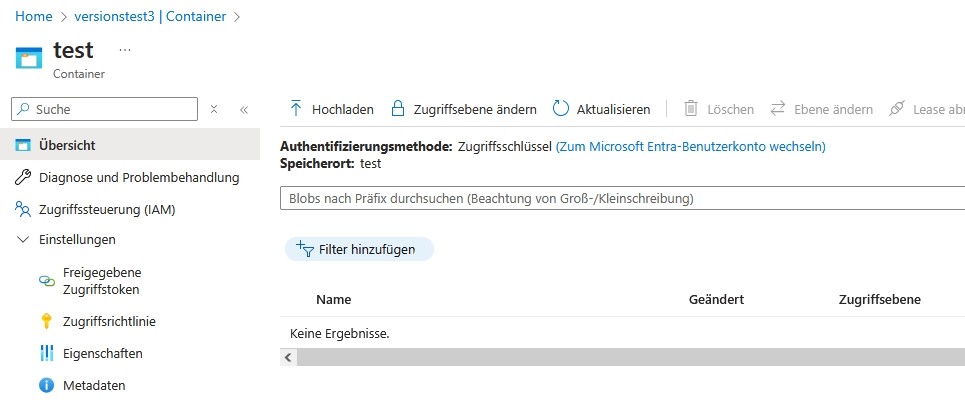Open Zugriffssteuerung (IAM)
965x411 pixels.
[x=106, y=210]
